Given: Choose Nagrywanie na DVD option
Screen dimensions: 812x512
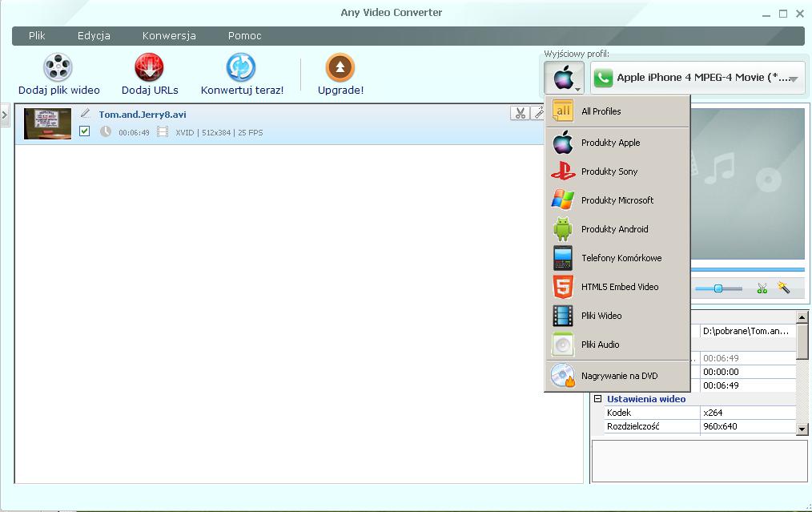Looking at the screenshot, I should (x=617, y=376).
